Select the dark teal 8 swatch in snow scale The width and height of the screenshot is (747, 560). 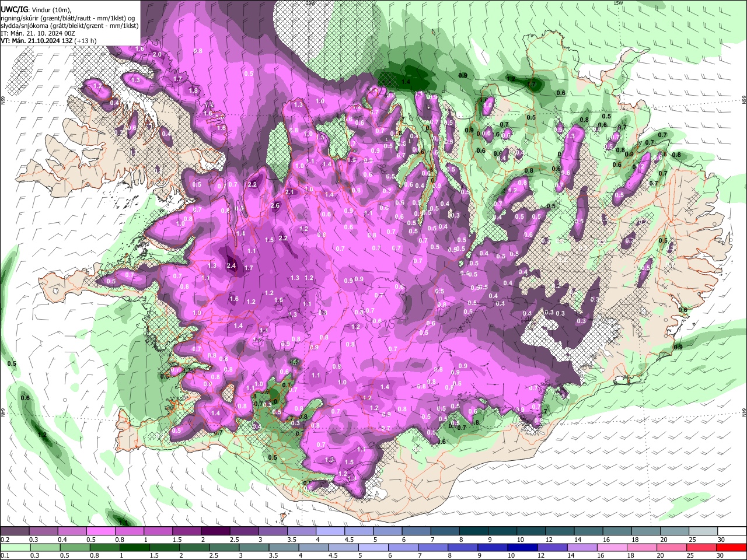(474, 531)
